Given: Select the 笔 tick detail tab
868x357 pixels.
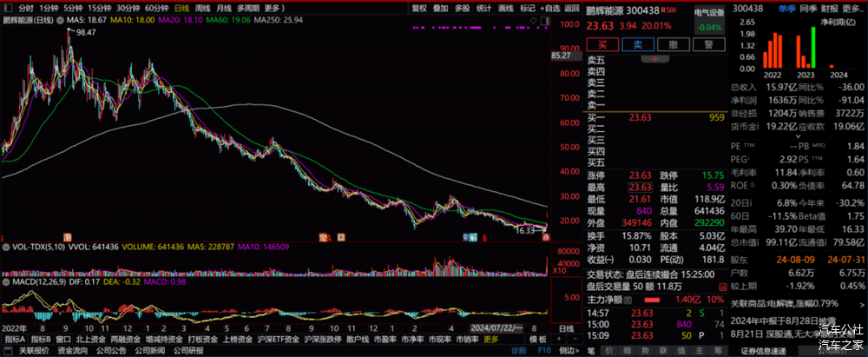Looking at the screenshot, I should pyautogui.click(x=591, y=351).
